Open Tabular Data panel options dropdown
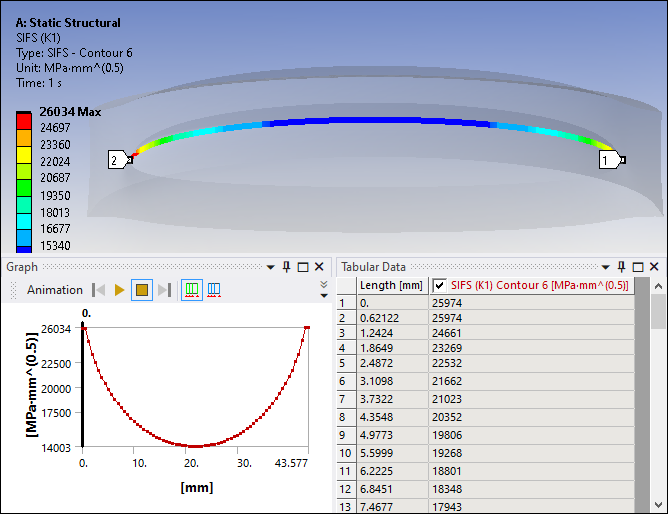The width and height of the screenshot is (668, 514). (x=604, y=267)
